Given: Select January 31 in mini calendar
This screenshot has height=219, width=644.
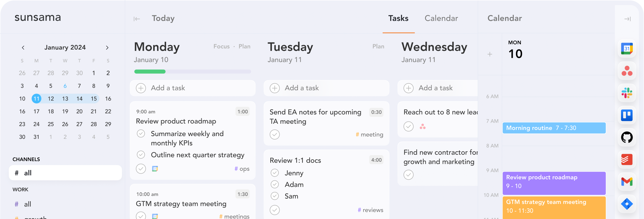Looking at the screenshot, I should tap(36, 137).
